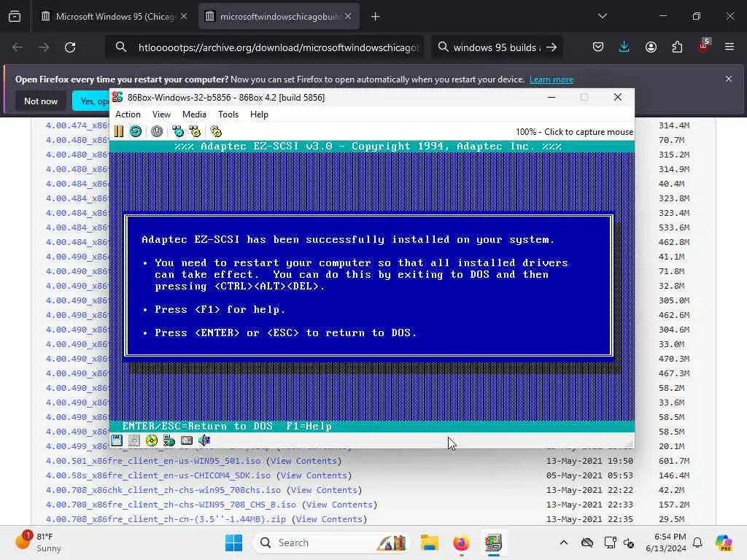Open 4.00.501_x86fre_client_en-us-WIN95_501.iso link
The height and width of the screenshot is (560, 747).
coord(153,461)
